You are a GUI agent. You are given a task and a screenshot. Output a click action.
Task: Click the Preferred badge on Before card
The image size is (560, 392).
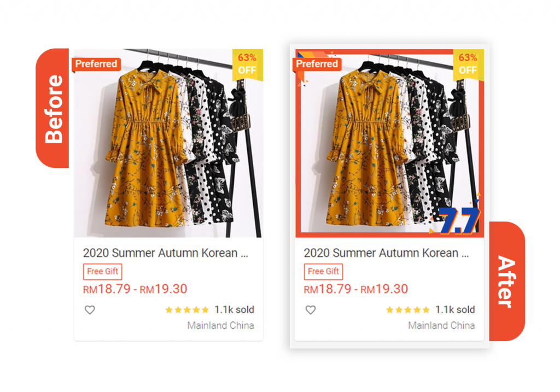[x=96, y=64]
